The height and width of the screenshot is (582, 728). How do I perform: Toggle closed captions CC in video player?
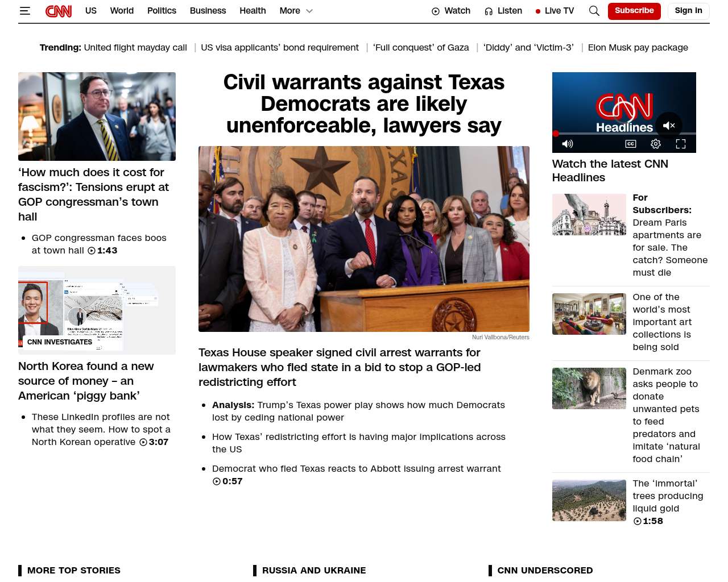[631, 144]
